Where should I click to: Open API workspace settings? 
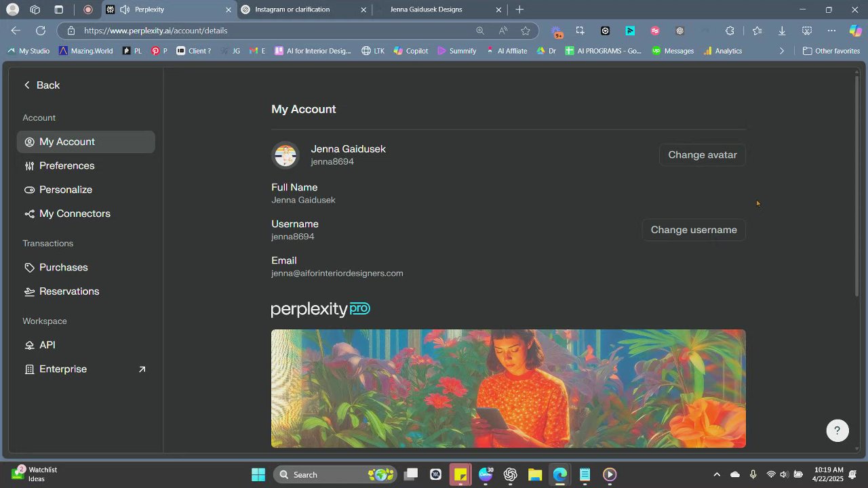[86, 345]
